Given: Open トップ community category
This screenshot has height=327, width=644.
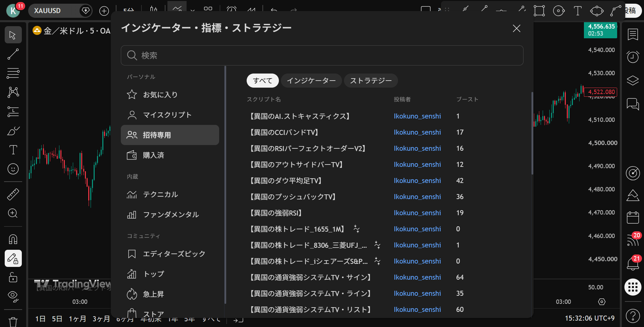Looking at the screenshot, I should (x=170, y=274).
